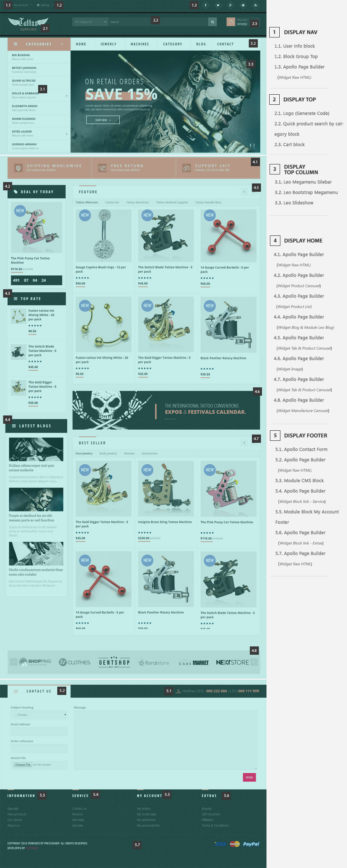Click the Facebook icon in top bar
Viewport: 347px width, 868px height.
(205, 5)
